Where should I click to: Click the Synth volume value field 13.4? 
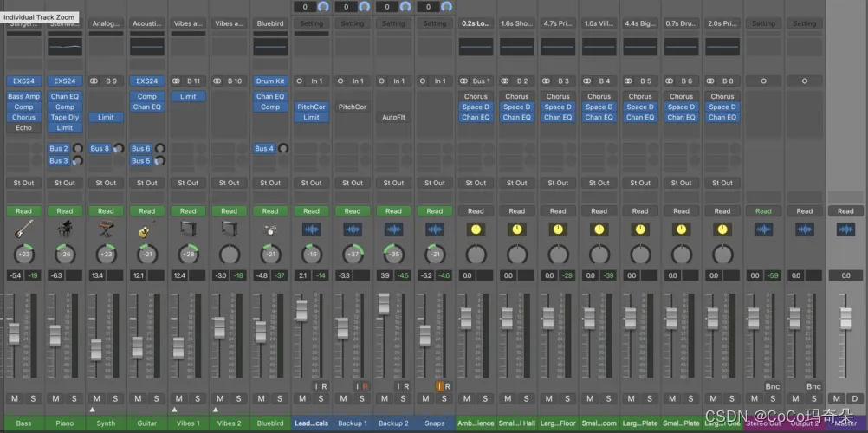click(97, 275)
